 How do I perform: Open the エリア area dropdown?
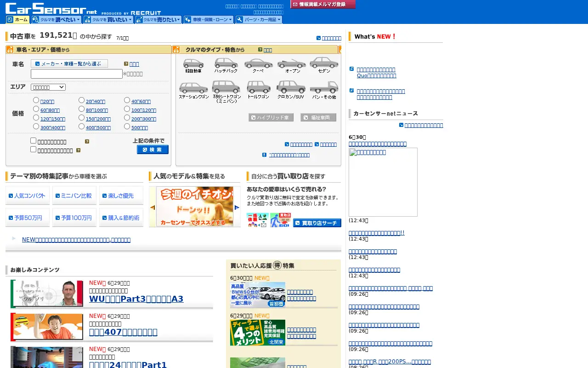(48, 87)
